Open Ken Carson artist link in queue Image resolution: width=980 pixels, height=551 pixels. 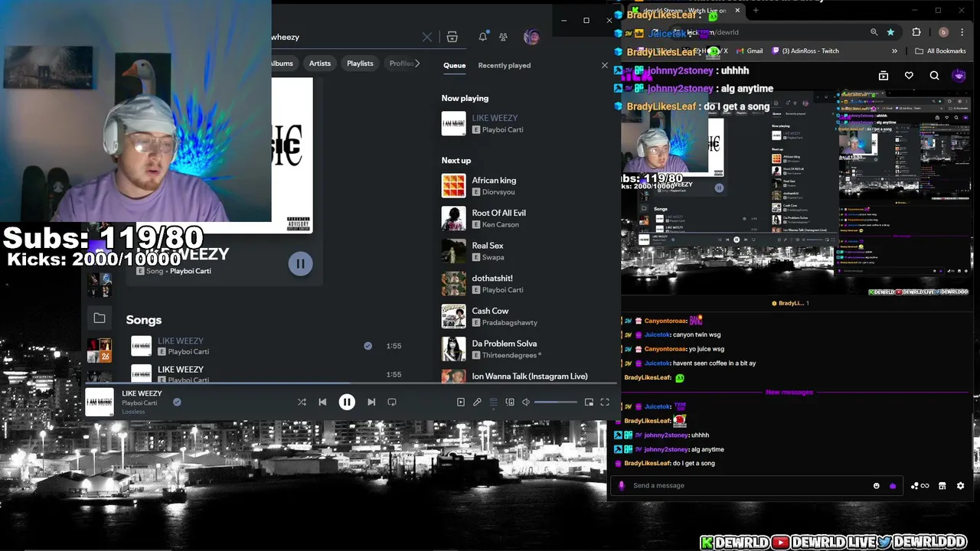501,225
